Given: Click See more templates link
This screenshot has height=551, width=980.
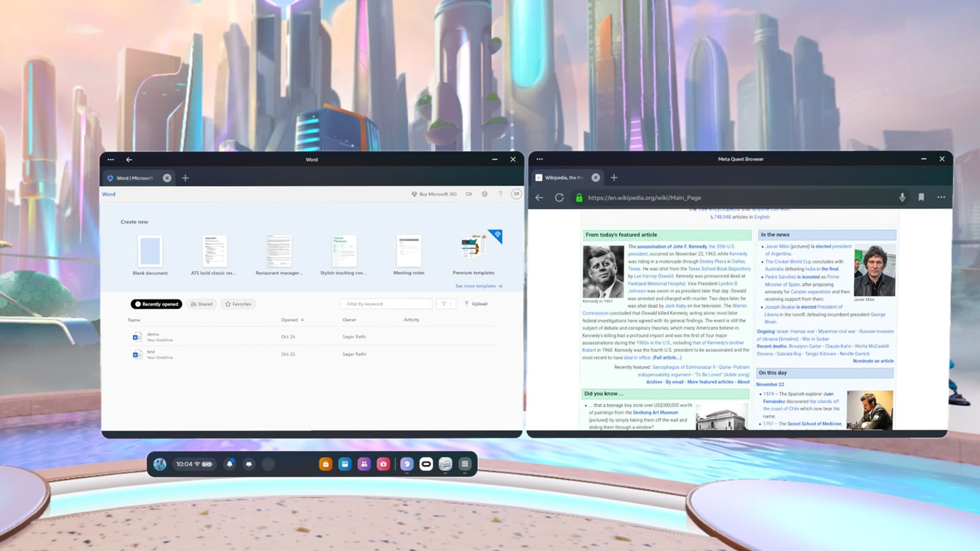Looking at the screenshot, I should (479, 286).
